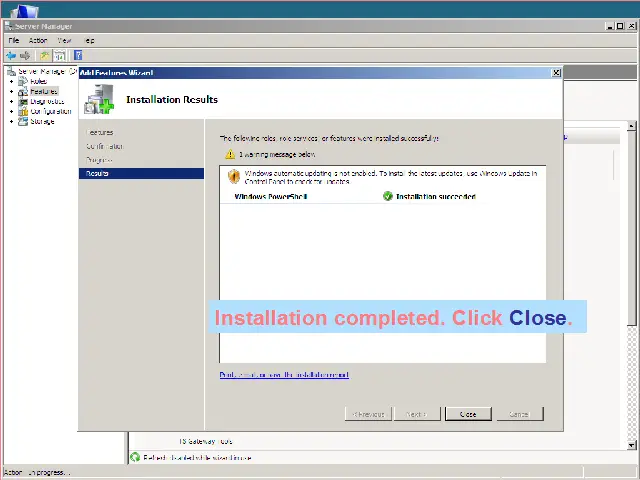This screenshot has width=640, height=480.
Task: Expand the Features tree node
Action: (x=11, y=91)
